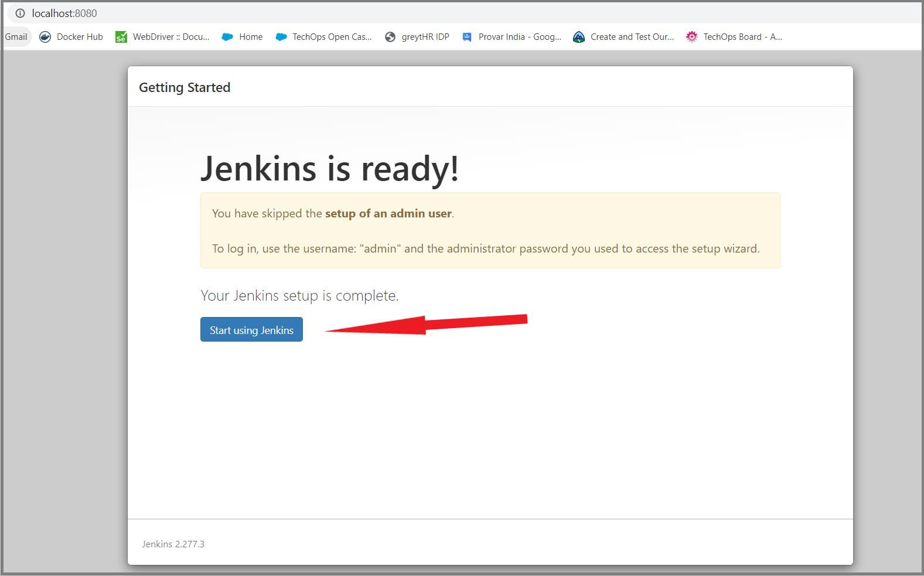
Task: Click the site info icon in address bar
Action: (21, 13)
